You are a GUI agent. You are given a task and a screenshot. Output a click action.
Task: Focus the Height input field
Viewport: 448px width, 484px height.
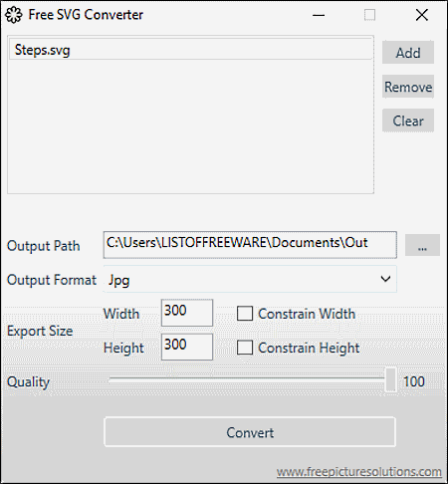[187, 347]
